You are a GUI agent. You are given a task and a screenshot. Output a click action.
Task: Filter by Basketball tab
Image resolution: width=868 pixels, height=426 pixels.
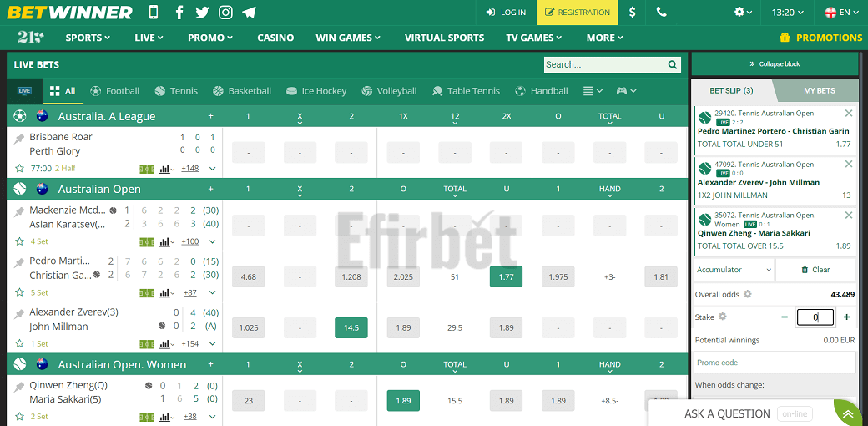click(x=242, y=91)
